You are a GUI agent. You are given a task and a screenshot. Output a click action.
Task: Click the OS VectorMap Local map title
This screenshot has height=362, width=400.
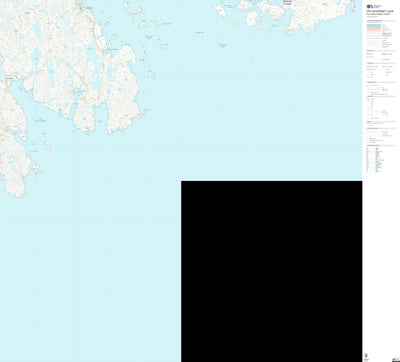point(380,11)
